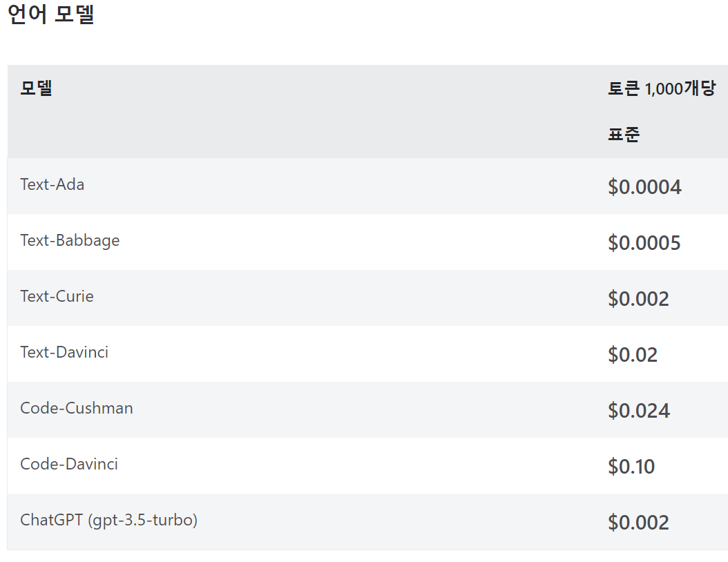Image resolution: width=728 pixels, height=562 pixels.
Task: Click the $0.024 price for Code-Cushman
Action: point(639,411)
